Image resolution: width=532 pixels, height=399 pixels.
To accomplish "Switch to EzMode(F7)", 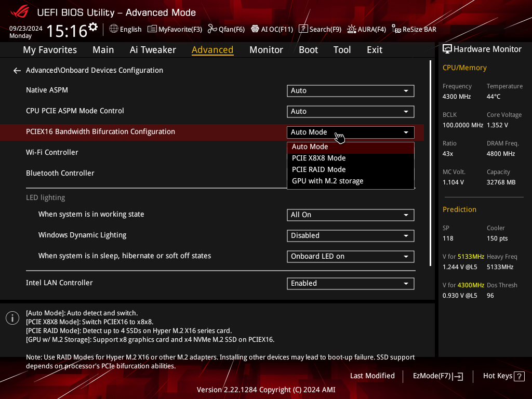I will click(x=437, y=376).
